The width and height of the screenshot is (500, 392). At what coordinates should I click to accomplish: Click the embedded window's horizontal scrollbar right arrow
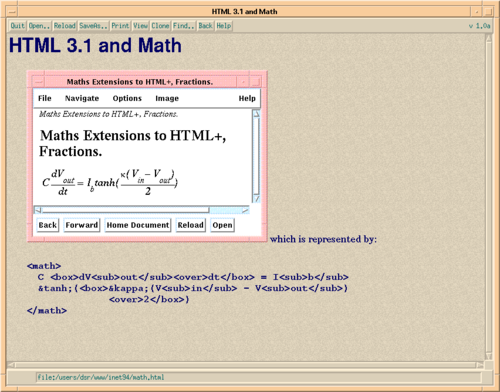tap(245, 210)
